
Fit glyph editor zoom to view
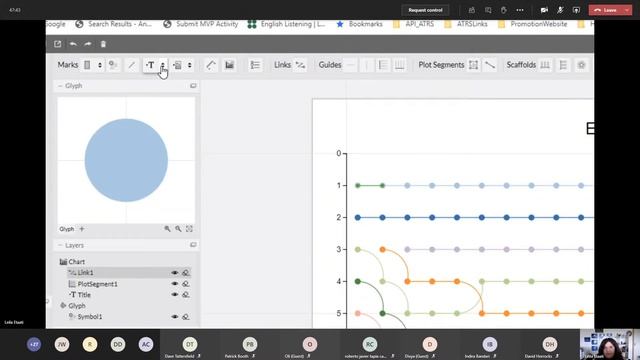click(x=189, y=229)
